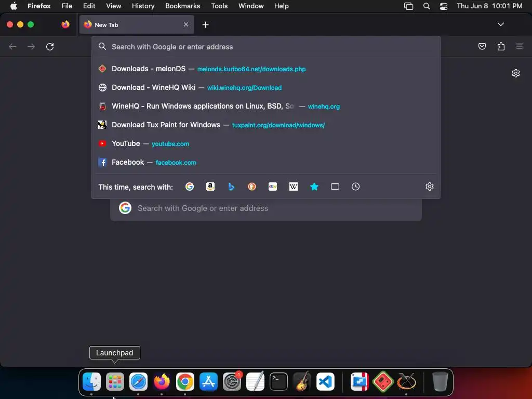Close the New Tab tab
The height and width of the screenshot is (399, 532).
pos(186,24)
